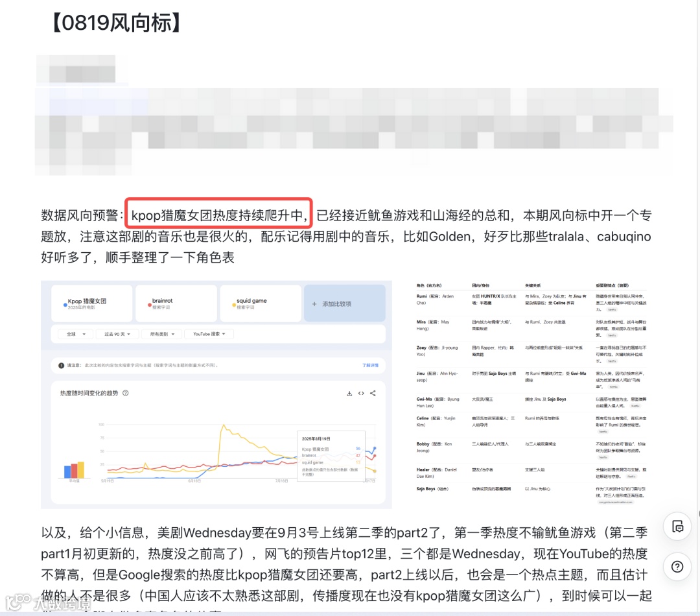The image size is (700, 616).
Task: Click the 6月18日 axis label
Action: [194, 481]
